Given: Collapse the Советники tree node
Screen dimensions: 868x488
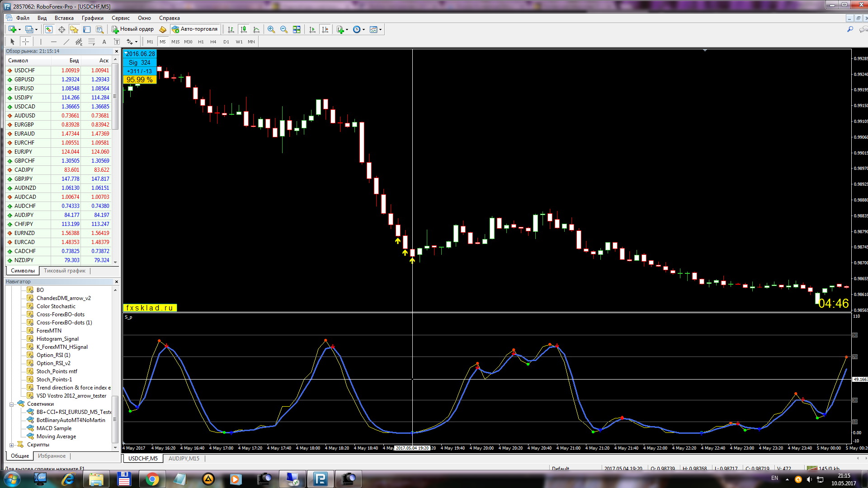Looking at the screenshot, I should pos(11,404).
